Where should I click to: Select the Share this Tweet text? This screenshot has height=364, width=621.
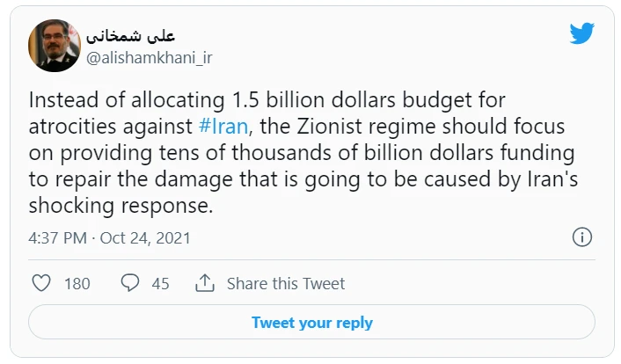tap(286, 284)
